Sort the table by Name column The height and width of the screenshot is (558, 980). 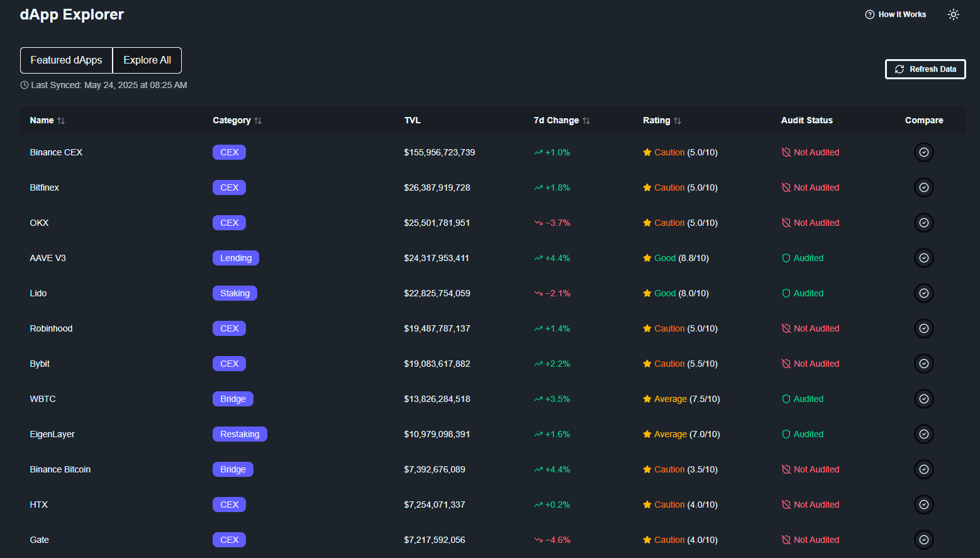[47, 120]
